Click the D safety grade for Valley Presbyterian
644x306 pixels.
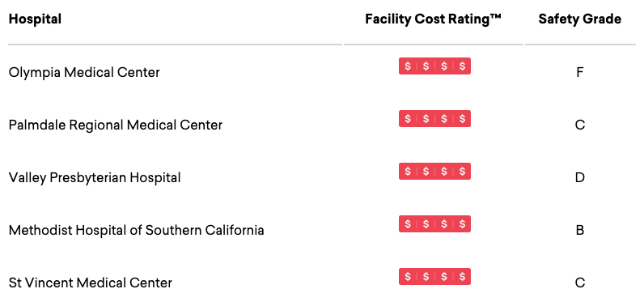580,177
